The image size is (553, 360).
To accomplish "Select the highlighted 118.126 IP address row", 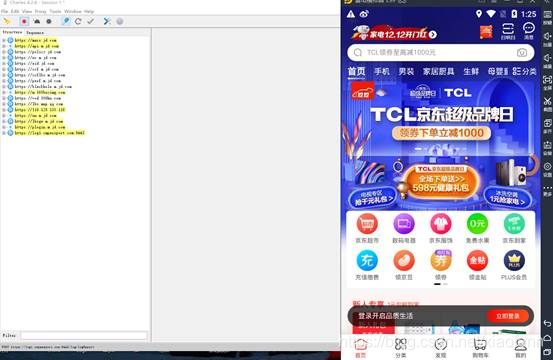I will [x=40, y=110].
